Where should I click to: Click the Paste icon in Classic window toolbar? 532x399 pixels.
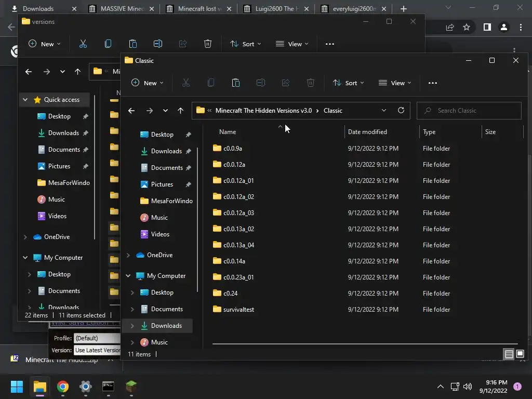tap(236, 83)
